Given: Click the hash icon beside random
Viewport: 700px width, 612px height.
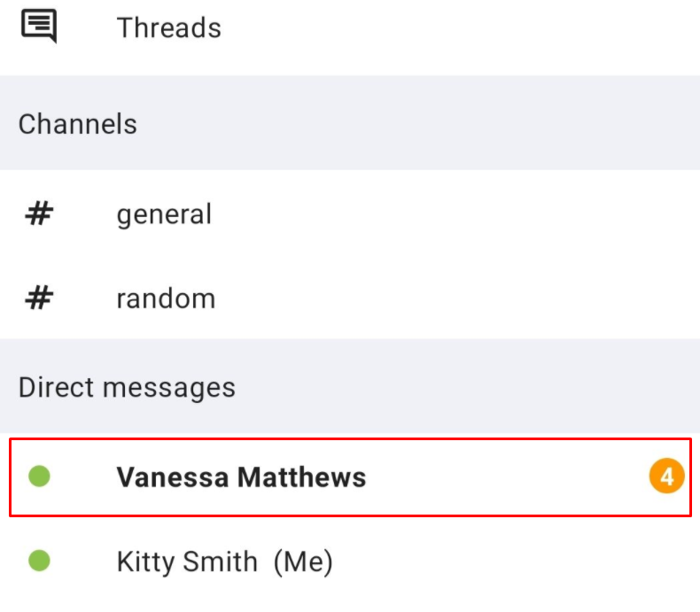Looking at the screenshot, I should click(x=39, y=298).
